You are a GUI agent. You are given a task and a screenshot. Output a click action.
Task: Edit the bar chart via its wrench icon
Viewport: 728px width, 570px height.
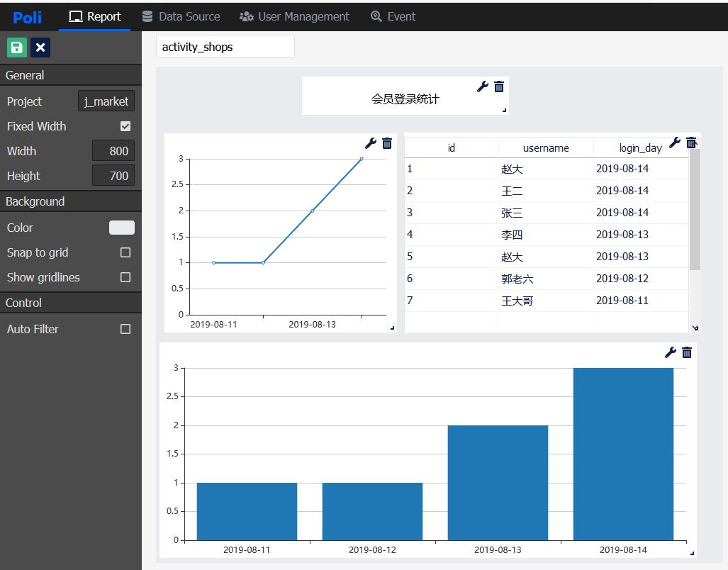tap(671, 352)
